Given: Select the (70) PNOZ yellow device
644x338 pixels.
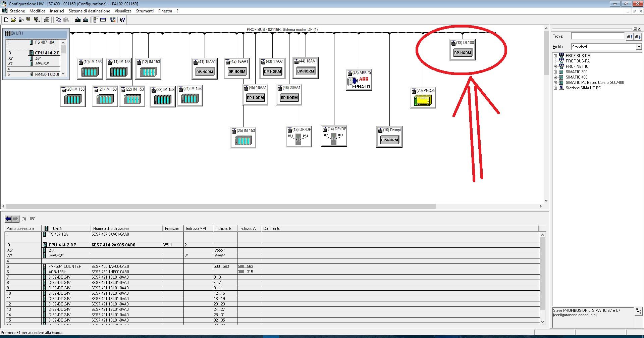Looking at the screenshot, I should coord(423,97).
